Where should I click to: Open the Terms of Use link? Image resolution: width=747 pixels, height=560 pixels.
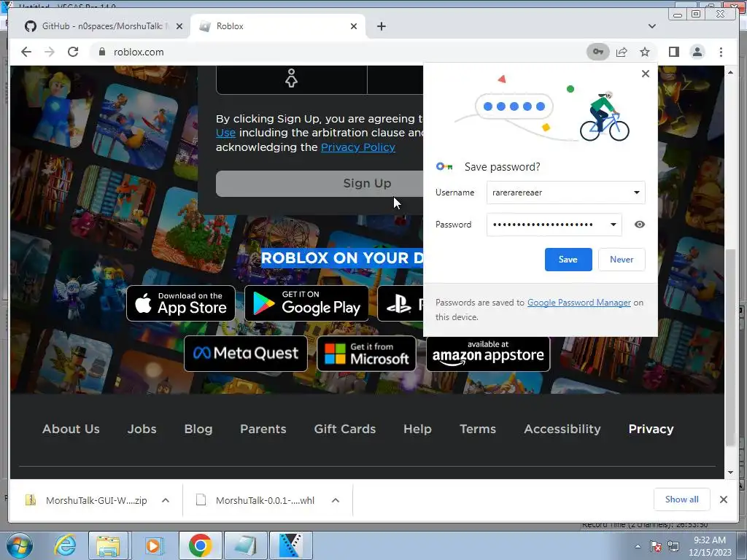(225, 133)
